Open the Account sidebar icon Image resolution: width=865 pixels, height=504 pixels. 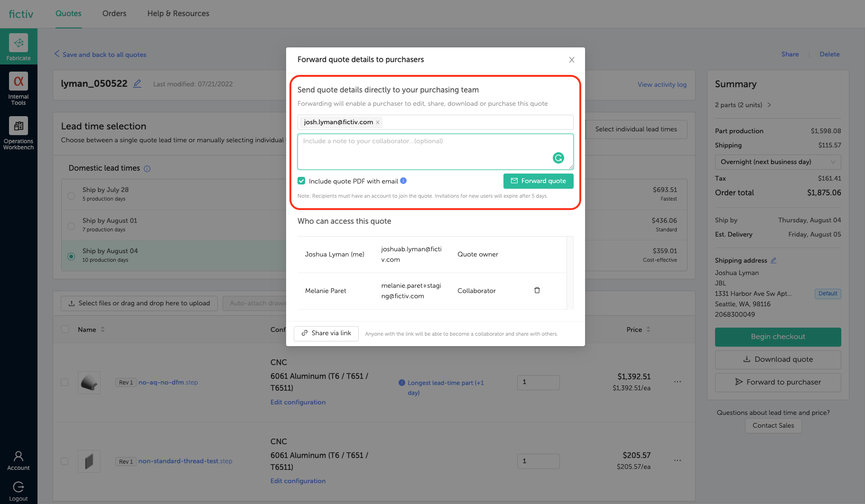click(19, 460)
